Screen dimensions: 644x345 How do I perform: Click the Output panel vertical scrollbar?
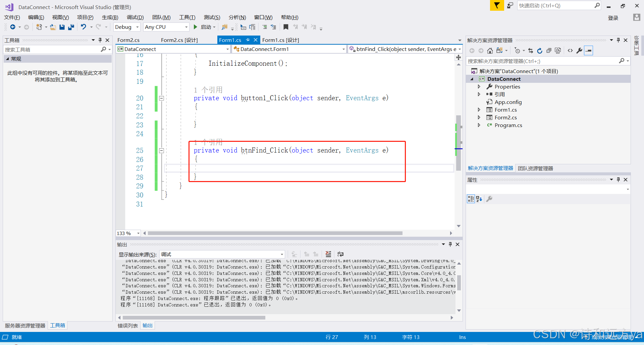point(459,283)
